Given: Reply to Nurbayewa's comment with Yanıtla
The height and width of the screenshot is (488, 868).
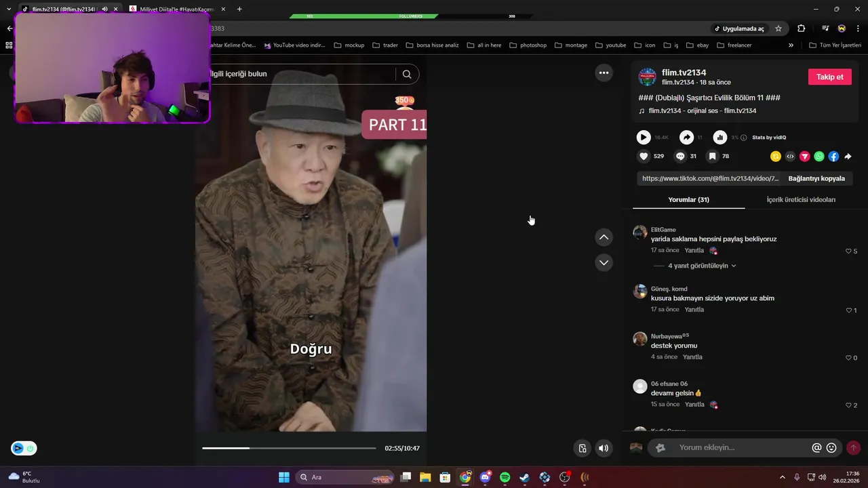Looking at the screenshot, I should click(692, 357).
